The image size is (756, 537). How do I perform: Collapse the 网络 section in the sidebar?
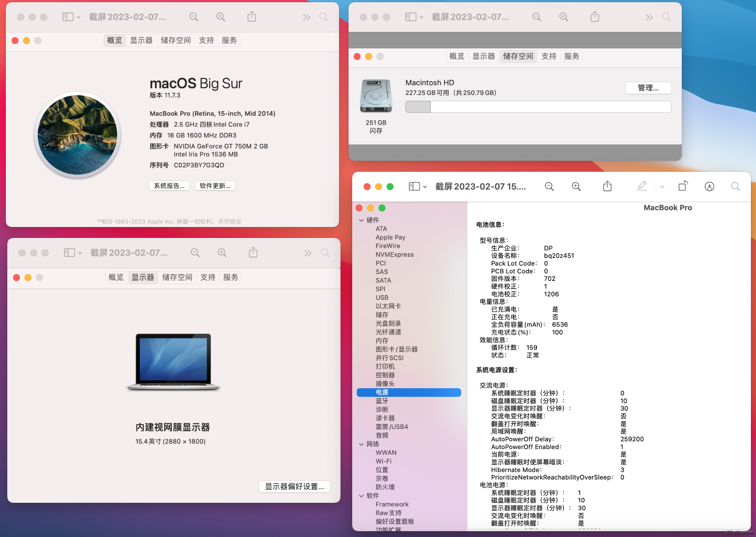click(x=361, y=444)
